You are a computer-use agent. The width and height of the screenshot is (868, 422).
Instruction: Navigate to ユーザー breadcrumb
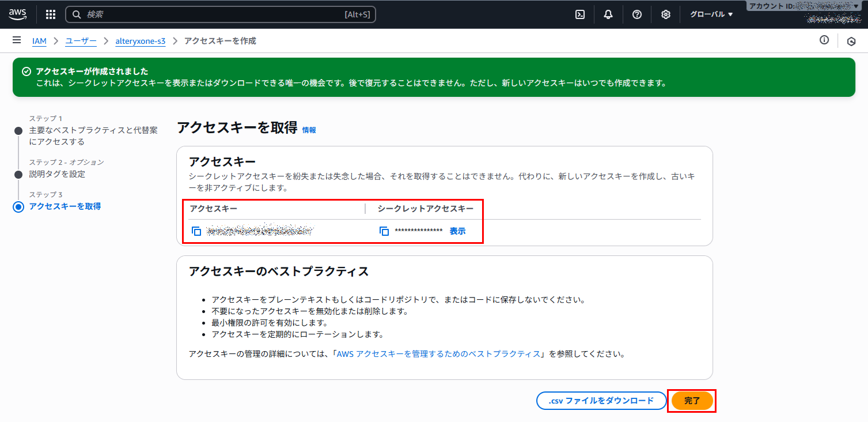pos(81,41)
